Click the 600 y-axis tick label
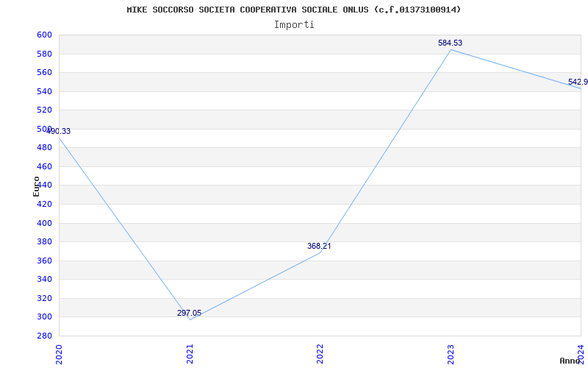The height and width of the screenshot is (368, 588). click(44, 35)
